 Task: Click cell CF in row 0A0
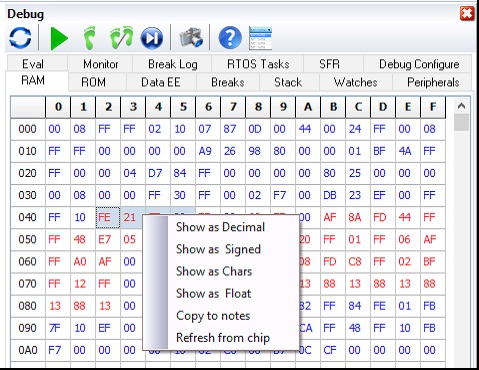(x=333, y=350)
